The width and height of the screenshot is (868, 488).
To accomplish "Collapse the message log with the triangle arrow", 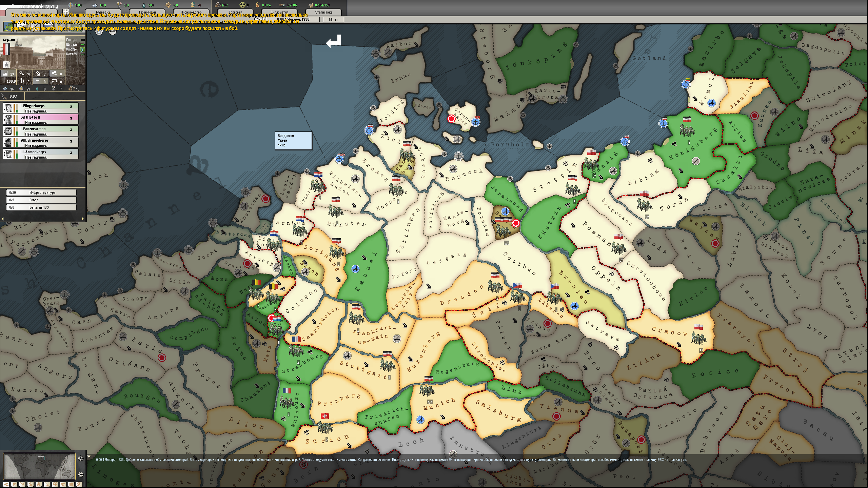I will tap(89, 457).
